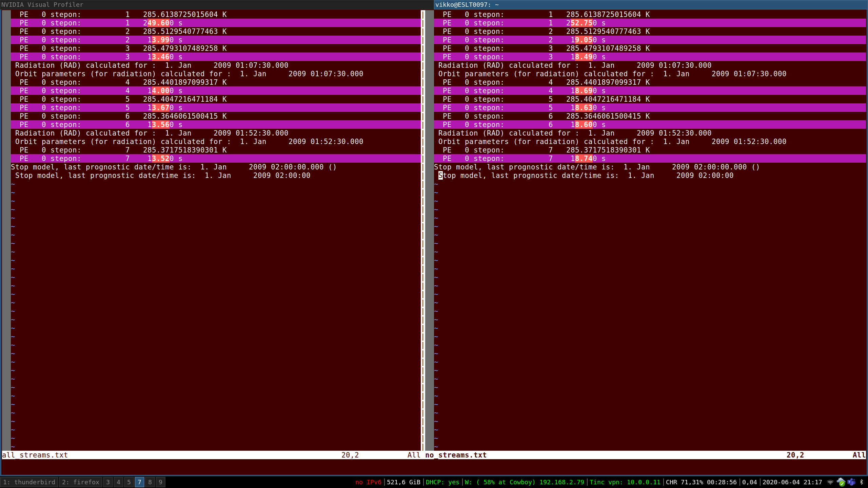Image resolution: width=868 pixels, height=488 pixels.
Task: Go to workspace 4
Action: tap(118, 482)
